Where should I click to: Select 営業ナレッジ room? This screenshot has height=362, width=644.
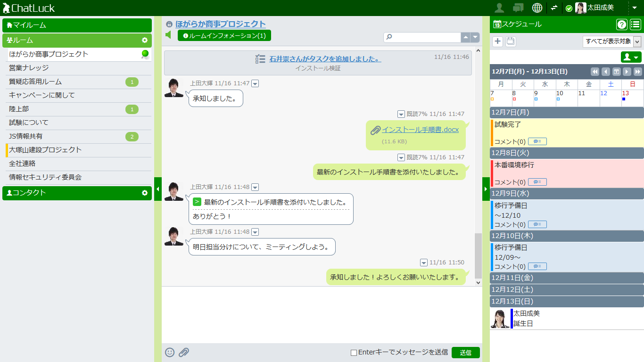tap(79, 68)
